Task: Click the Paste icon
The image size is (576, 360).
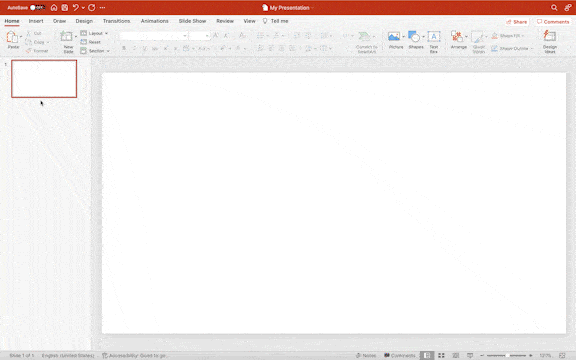Action: pos(12,37)
